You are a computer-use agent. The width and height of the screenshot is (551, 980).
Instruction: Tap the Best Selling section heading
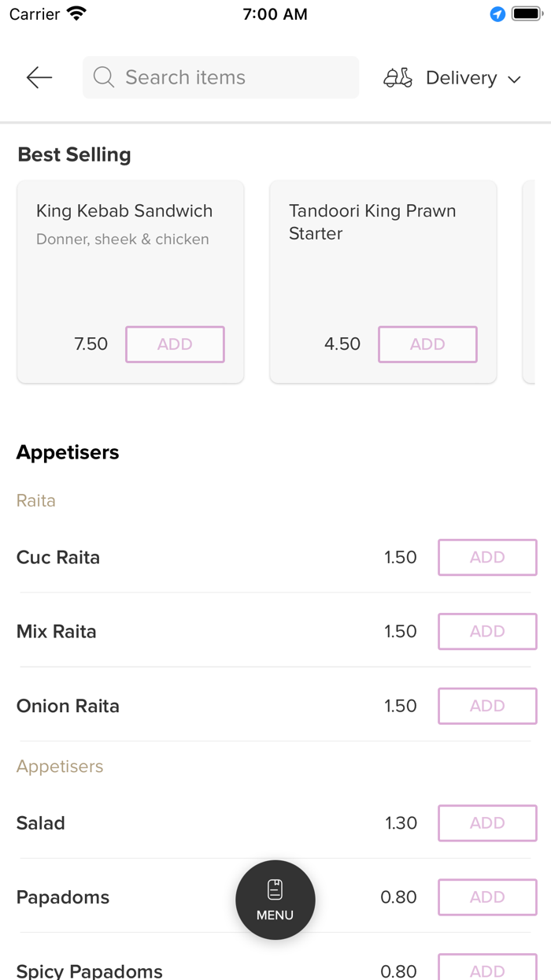click(x=75, y=155)
